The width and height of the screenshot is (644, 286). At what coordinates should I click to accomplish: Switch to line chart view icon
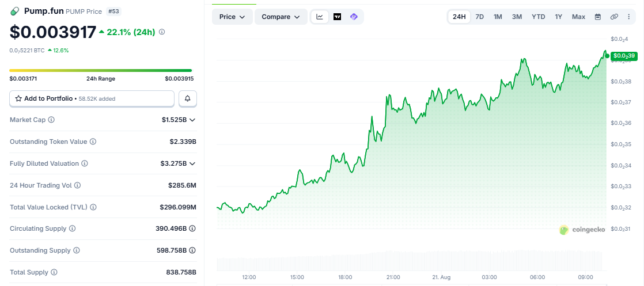pos(320,17)
